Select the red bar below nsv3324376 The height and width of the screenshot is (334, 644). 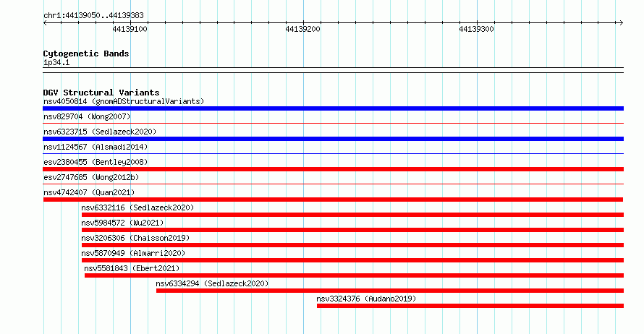(x=470, y=306)
